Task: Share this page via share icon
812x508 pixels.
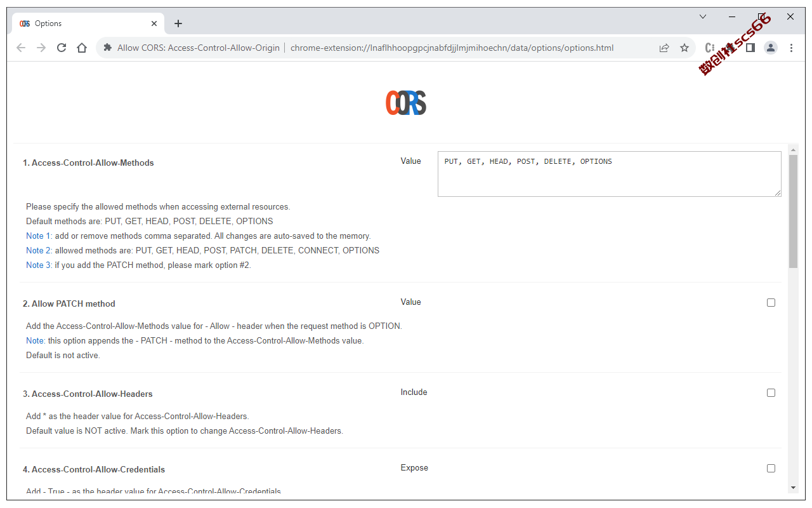Action: click(664, 48)
